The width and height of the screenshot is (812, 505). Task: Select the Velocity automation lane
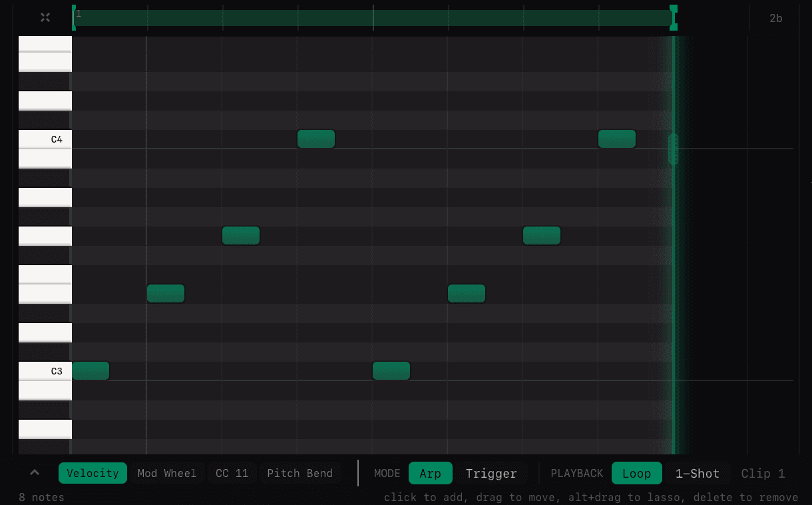pos(93,473)
